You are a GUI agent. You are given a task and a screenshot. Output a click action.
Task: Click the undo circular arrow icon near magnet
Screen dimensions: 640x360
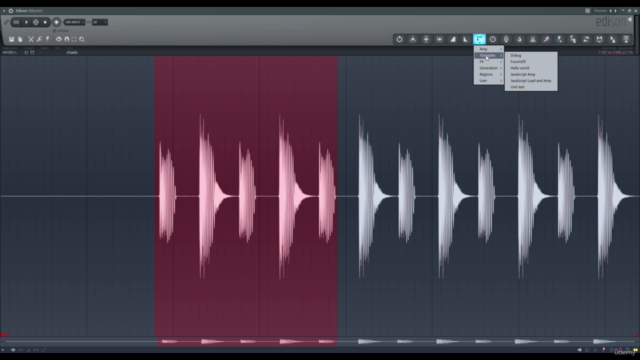pos(59,39)
